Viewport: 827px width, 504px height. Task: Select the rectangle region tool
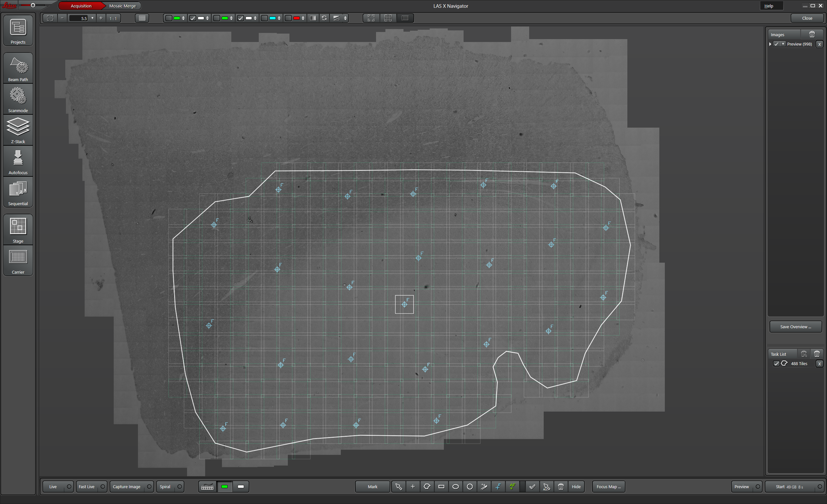[441, 487]
